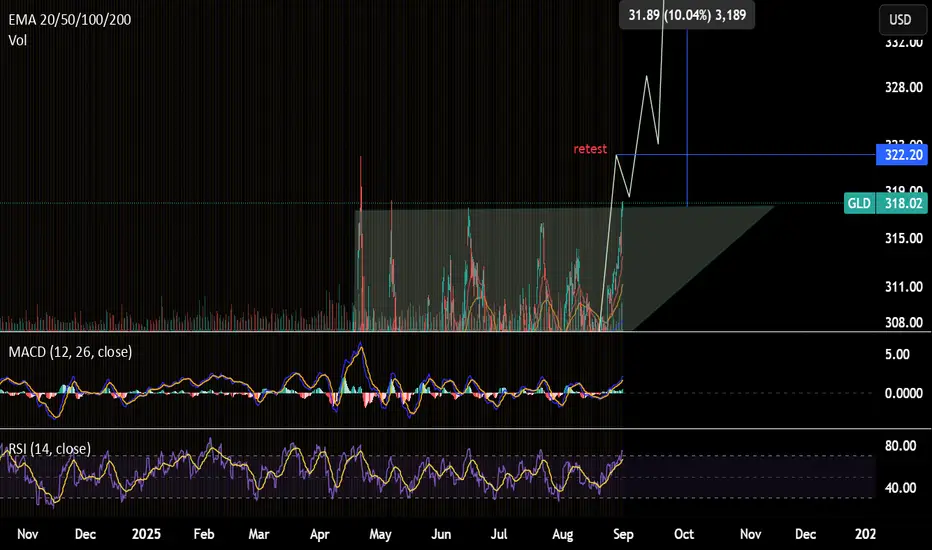Click the Feb label on time axis
932x550 pixels.
click(x=204, y=534)
